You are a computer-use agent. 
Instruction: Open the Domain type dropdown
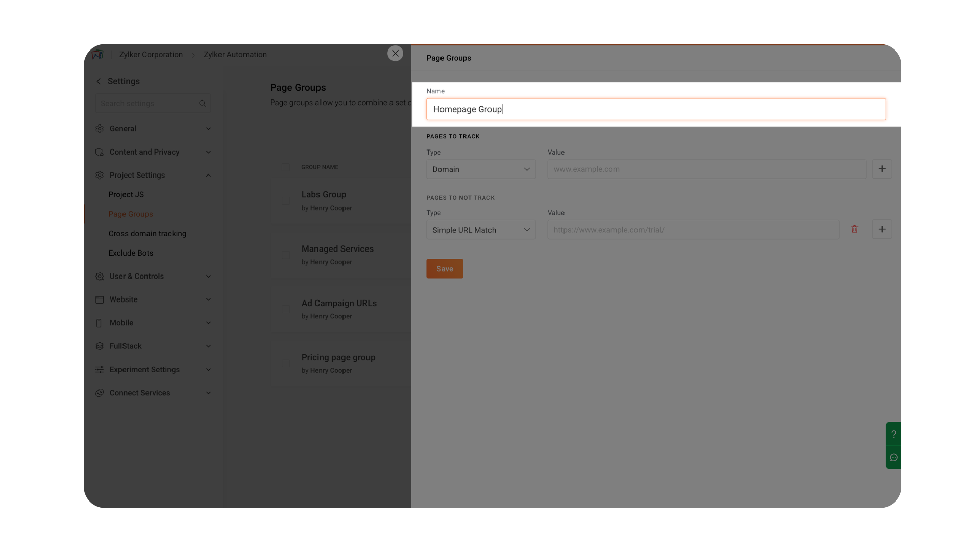(x=481, y=169)
